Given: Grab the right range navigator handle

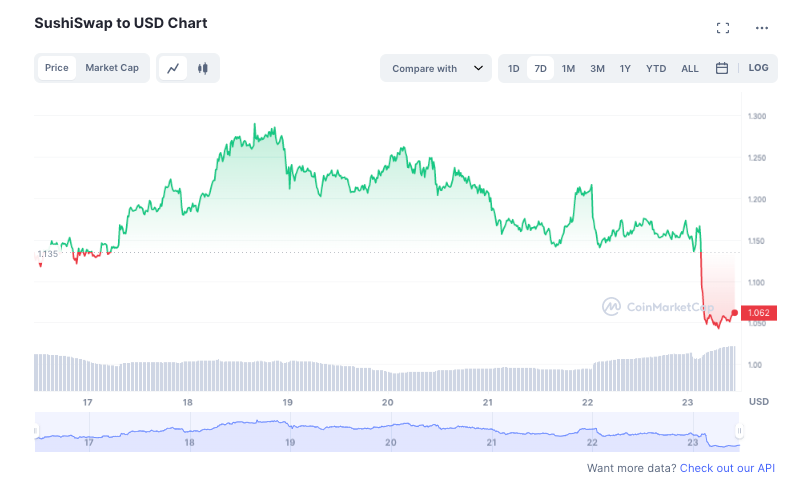Looking at the screenshot, I should tap(739, 431).
